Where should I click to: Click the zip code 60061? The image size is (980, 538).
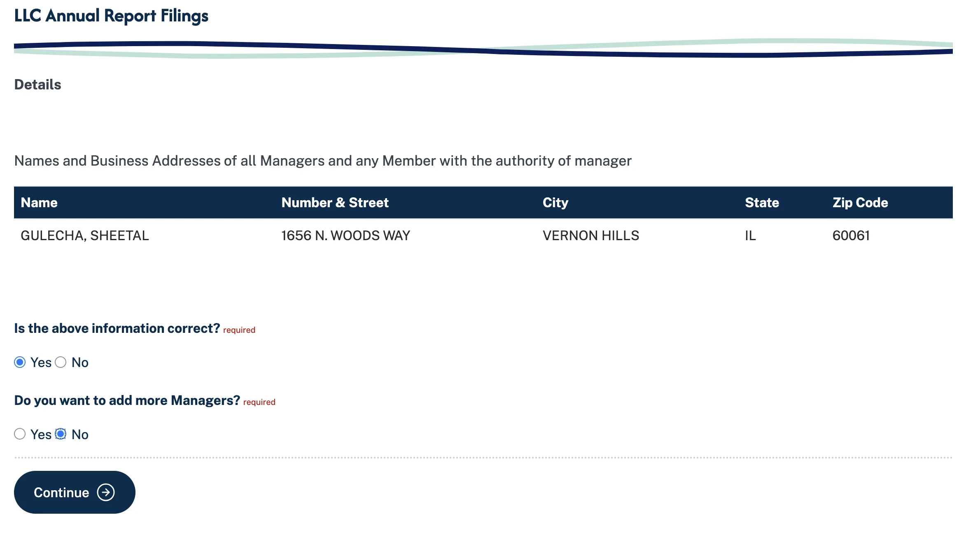point(851,236)
